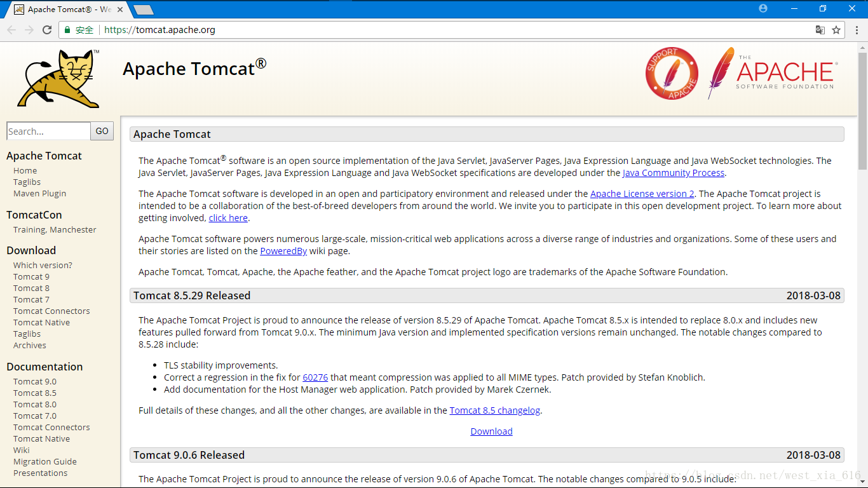Click the address bar URL tomcat.apache.org
The image size is (868, 488).
[159, 30]
